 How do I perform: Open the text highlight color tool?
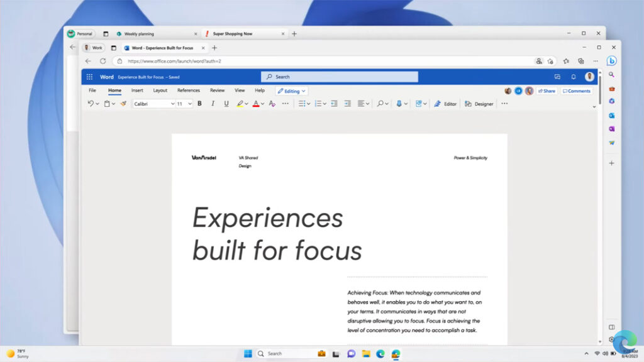point(240,104)
